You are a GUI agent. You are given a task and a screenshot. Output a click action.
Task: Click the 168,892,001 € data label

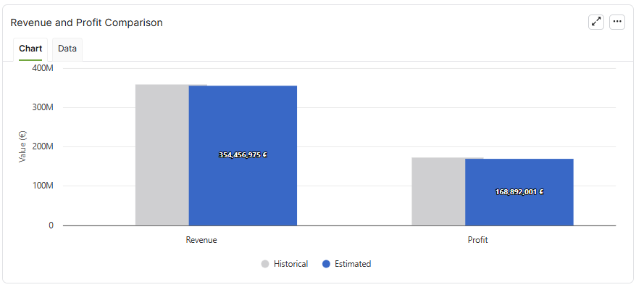pos(519,192)
